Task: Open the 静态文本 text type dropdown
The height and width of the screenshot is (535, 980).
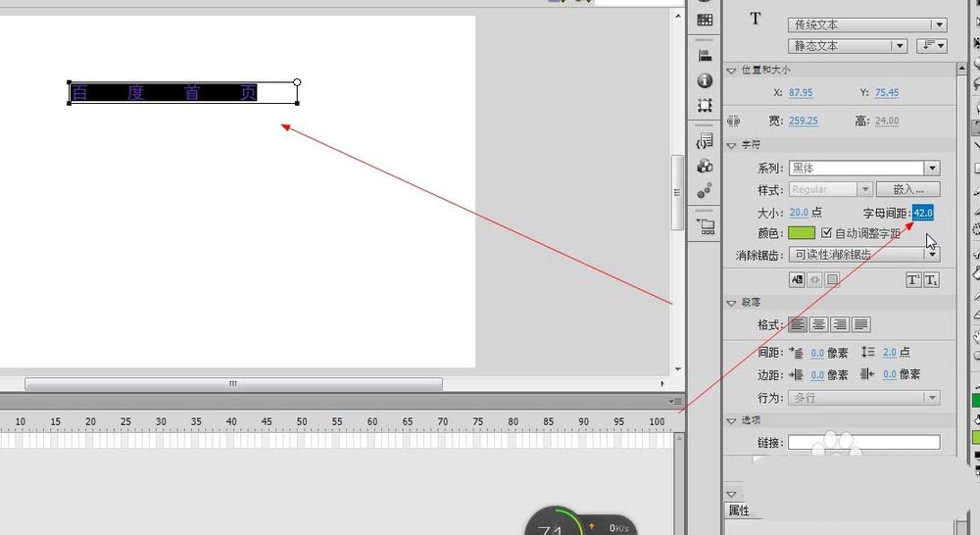Action: 848,46
